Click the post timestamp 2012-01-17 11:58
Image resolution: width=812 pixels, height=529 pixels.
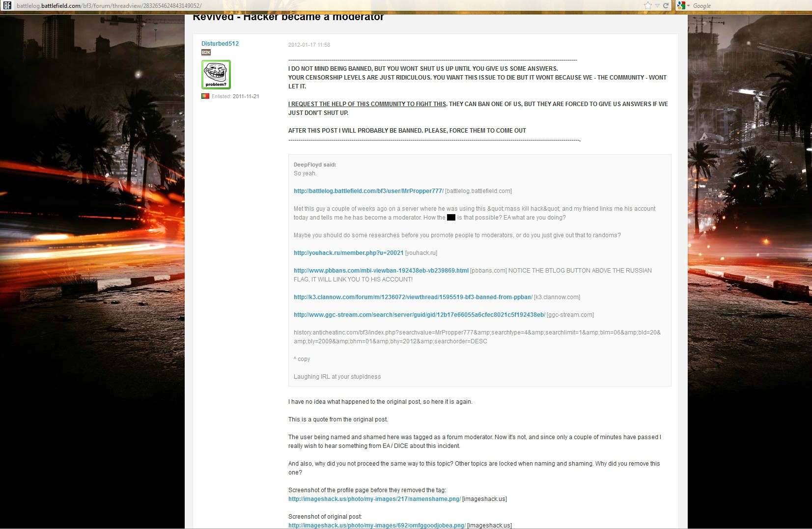[x=309, y=45]
